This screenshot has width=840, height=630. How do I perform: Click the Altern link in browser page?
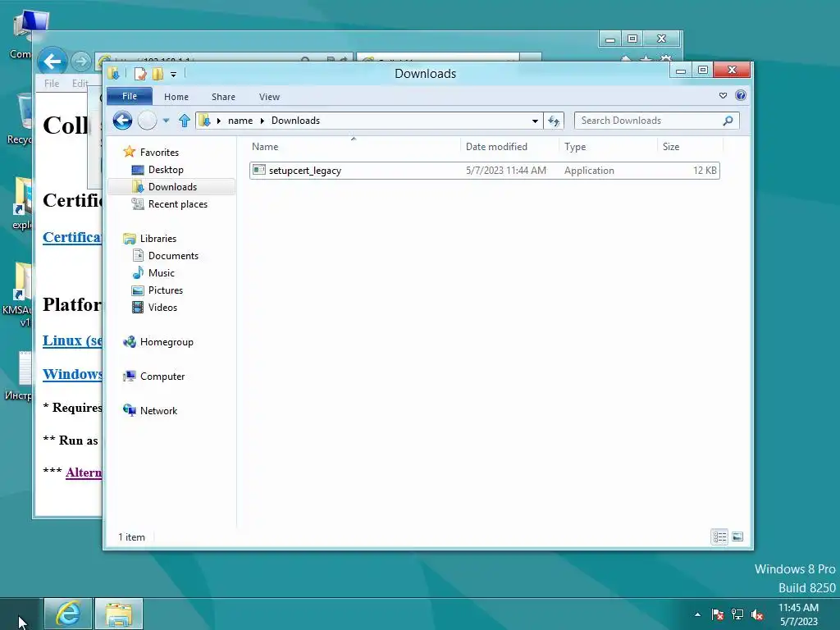point(84,472)
